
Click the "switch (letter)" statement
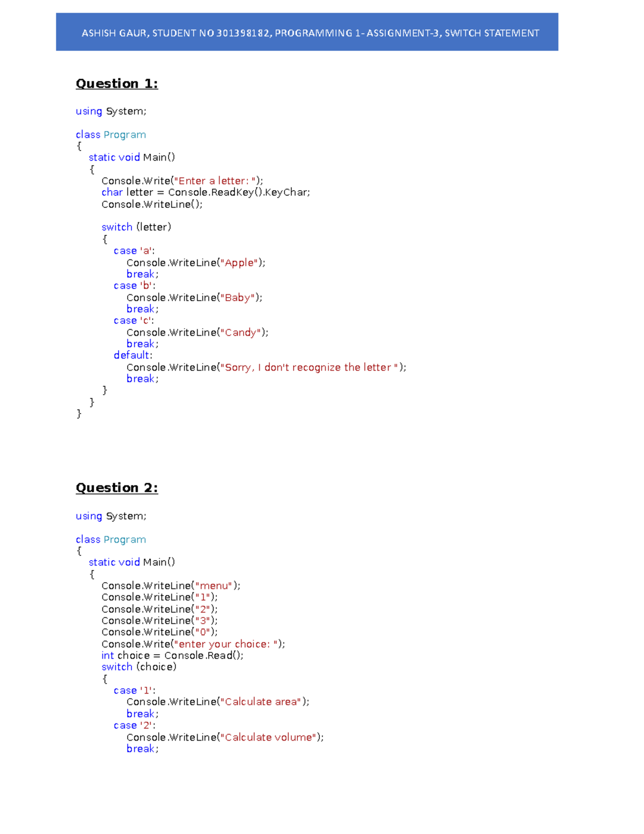click(136, 227)
